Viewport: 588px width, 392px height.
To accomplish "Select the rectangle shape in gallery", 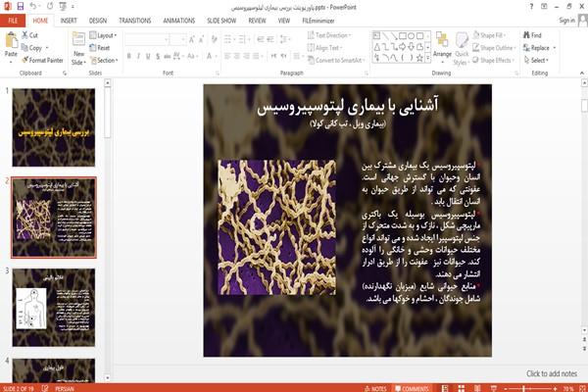I will pyautogui.click(x=403, y=36).
